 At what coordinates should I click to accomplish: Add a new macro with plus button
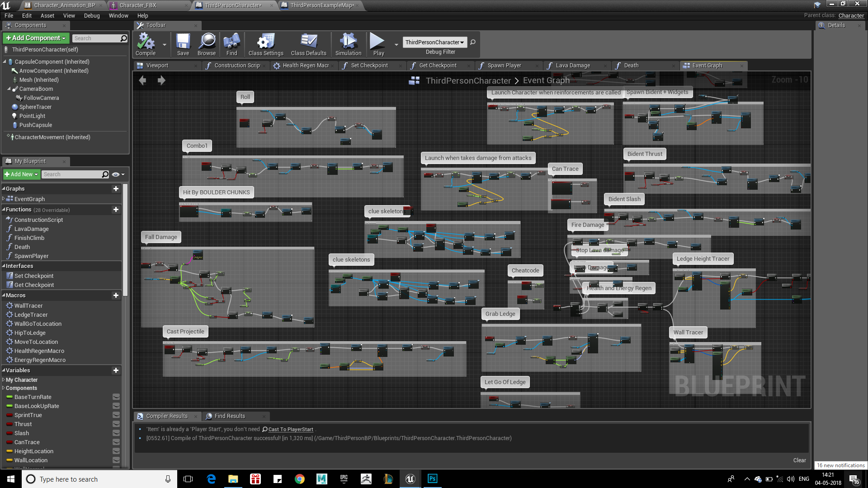[116, 296]
